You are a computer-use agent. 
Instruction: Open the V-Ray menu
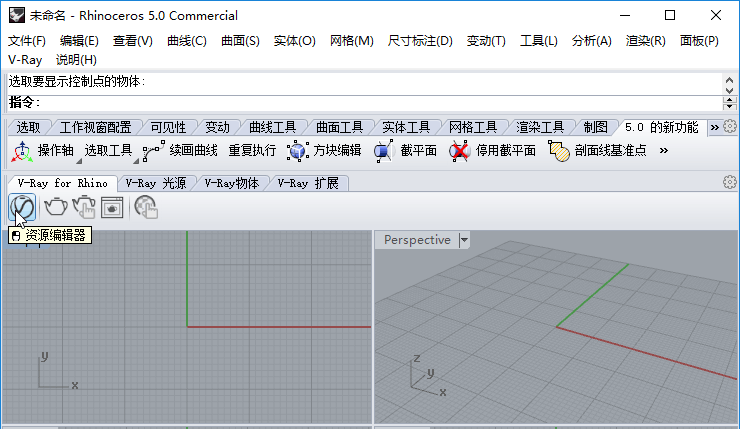(x=25, y=60)
